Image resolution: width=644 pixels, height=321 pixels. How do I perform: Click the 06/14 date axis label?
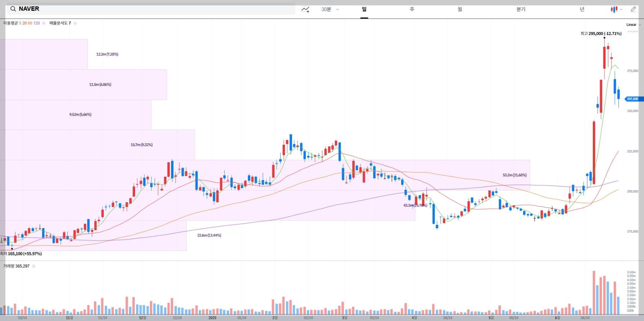pyautogui.click(x=585, y=318)
